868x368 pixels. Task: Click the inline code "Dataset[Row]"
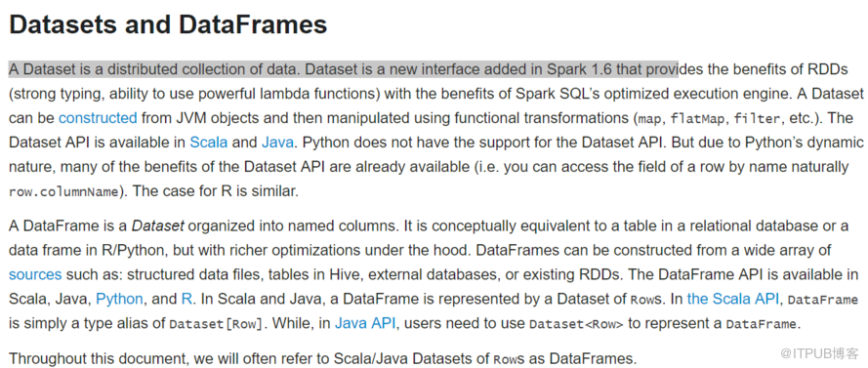tap(216, 324)
